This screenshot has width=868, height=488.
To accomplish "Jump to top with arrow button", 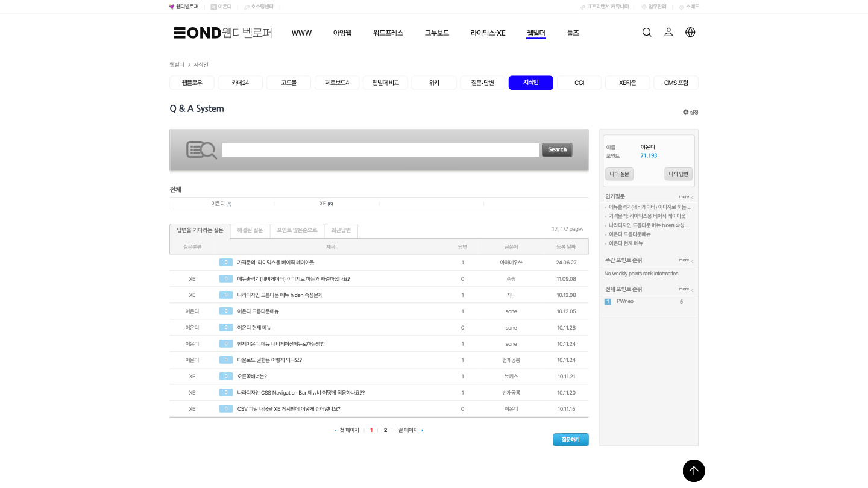I will pyautogui.click(x=694, y=471).
